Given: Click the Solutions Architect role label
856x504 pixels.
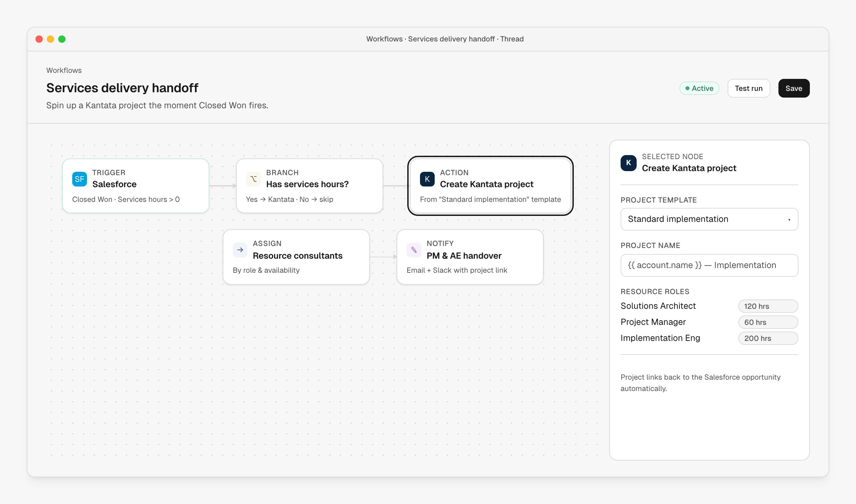Looking at the screenshot, I should pos(658,306).
